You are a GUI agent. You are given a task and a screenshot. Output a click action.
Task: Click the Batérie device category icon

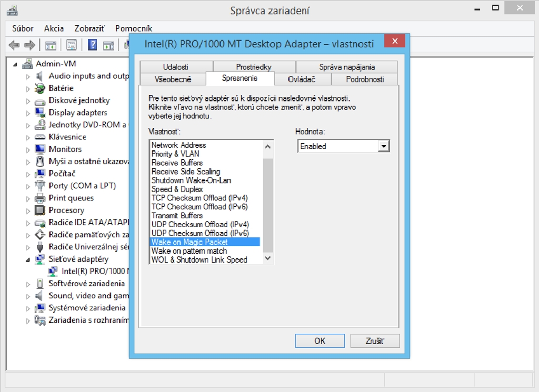tap(41, 88)
